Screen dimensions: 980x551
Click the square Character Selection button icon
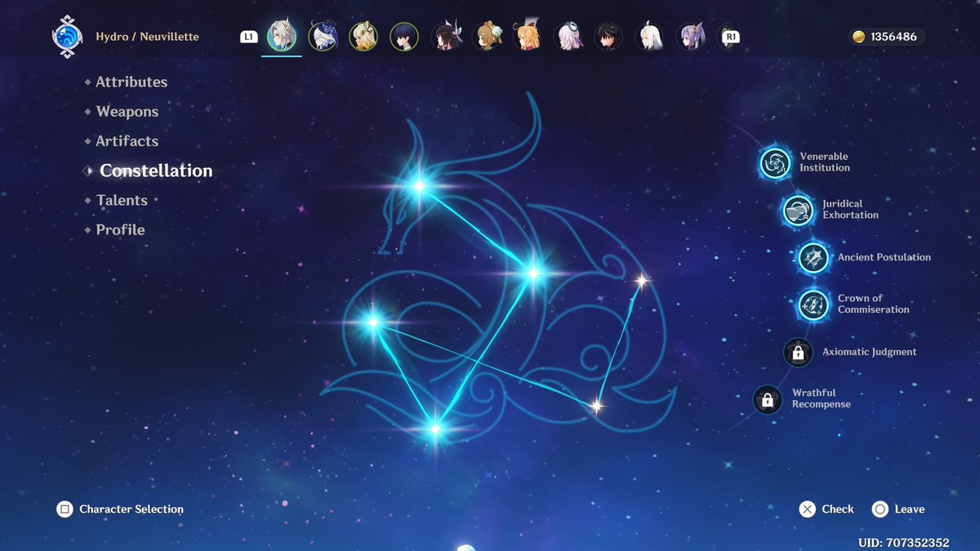pos(65,509)
